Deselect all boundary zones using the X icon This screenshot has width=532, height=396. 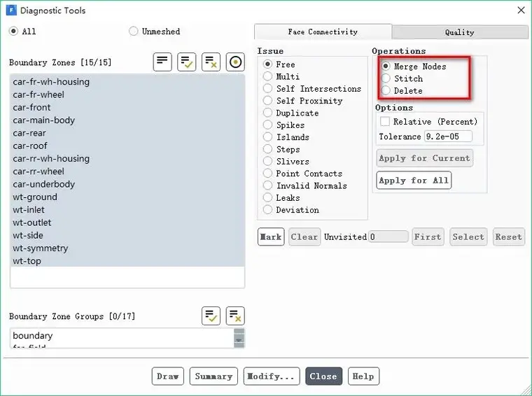tap(211, 62)
